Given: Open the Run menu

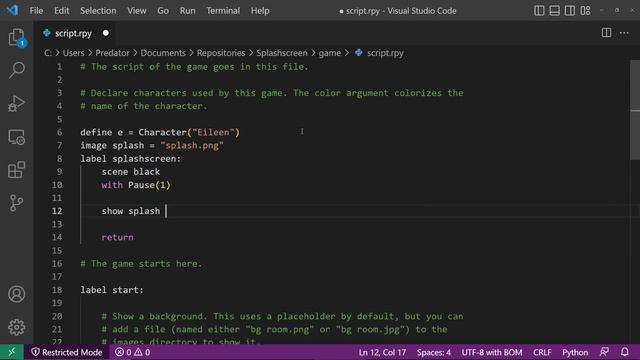Looking at the screenshot, I should 187,11.
